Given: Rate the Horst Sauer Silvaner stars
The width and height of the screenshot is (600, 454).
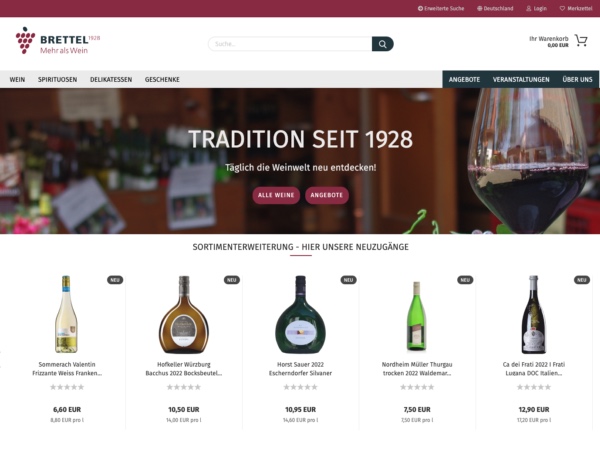Looking at the screenshot, I should 300,387.
